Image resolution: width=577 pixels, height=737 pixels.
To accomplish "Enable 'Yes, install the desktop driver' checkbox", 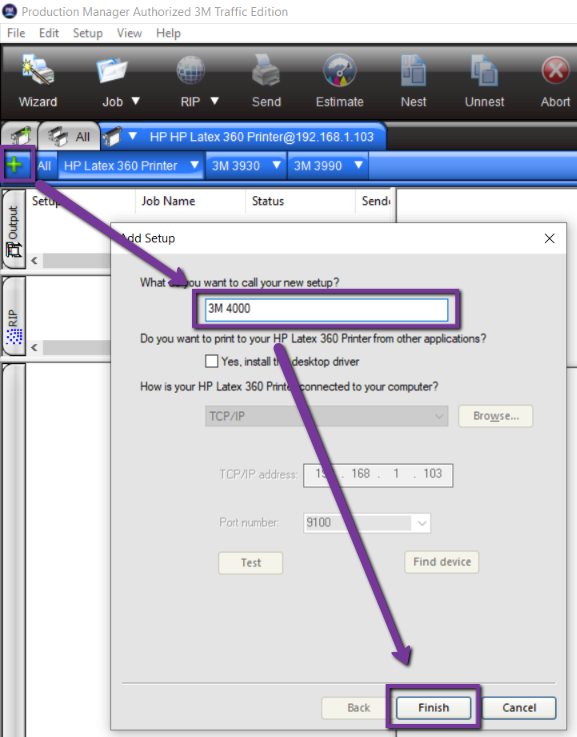I will (x=211, y=361).
